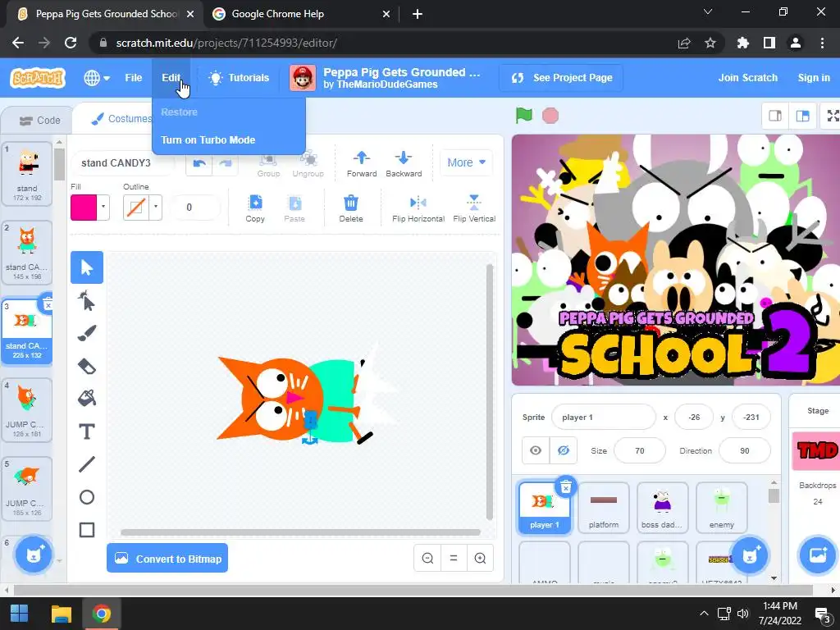The image size is (840, 630).
Task: Select the platform sprite
Action: (x=603, y=508)
